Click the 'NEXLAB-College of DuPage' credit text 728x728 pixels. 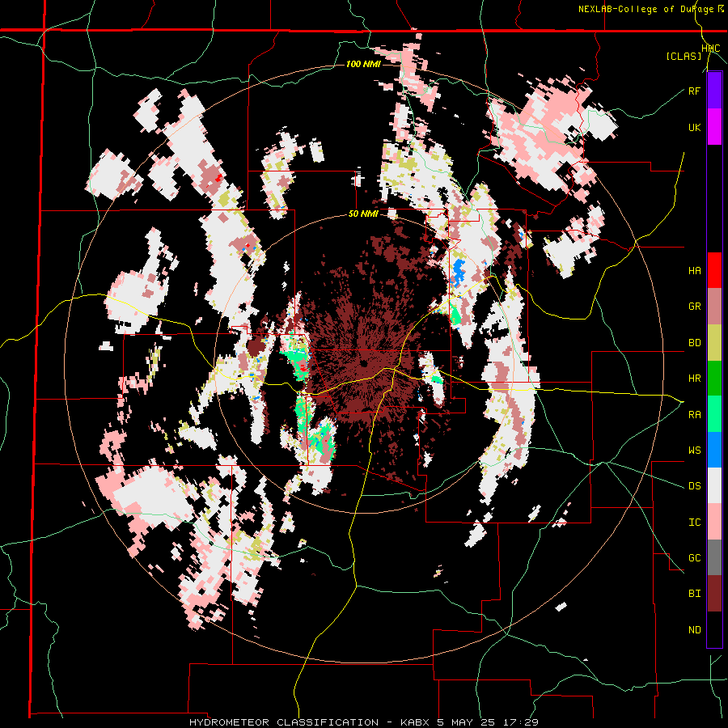click(647, 9)
